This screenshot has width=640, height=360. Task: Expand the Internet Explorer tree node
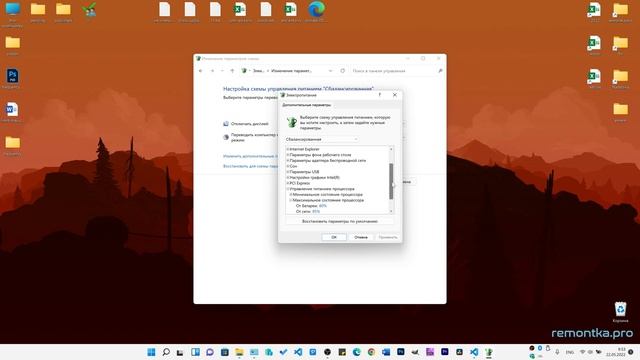pyautogui.click(x=287, y=149)
